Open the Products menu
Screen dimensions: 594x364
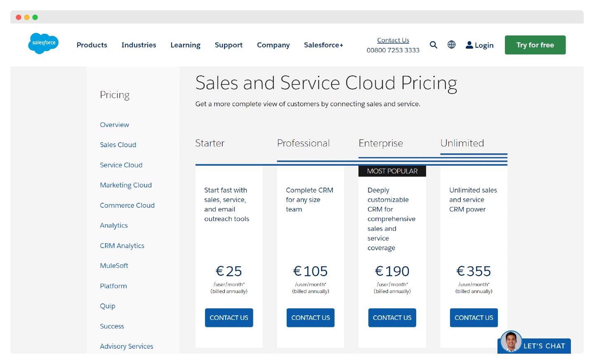[92, 45]
